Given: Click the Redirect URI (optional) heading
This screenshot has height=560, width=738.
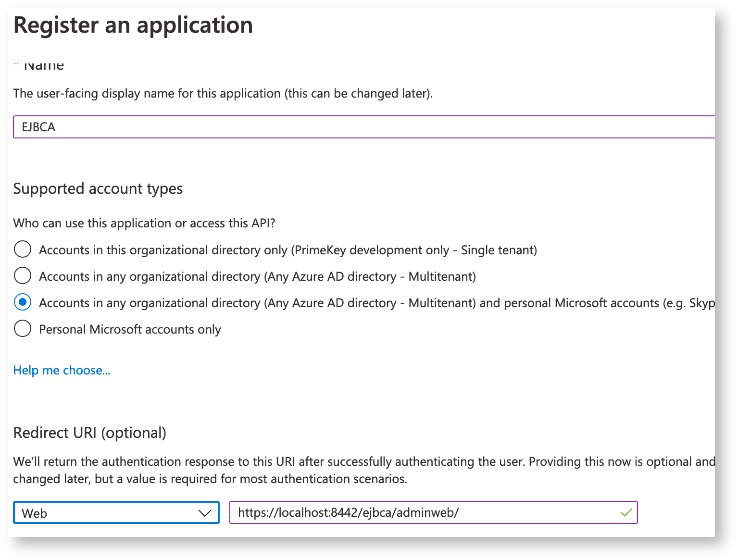Looking at the screenshot, I should click(x=89, y=433).
